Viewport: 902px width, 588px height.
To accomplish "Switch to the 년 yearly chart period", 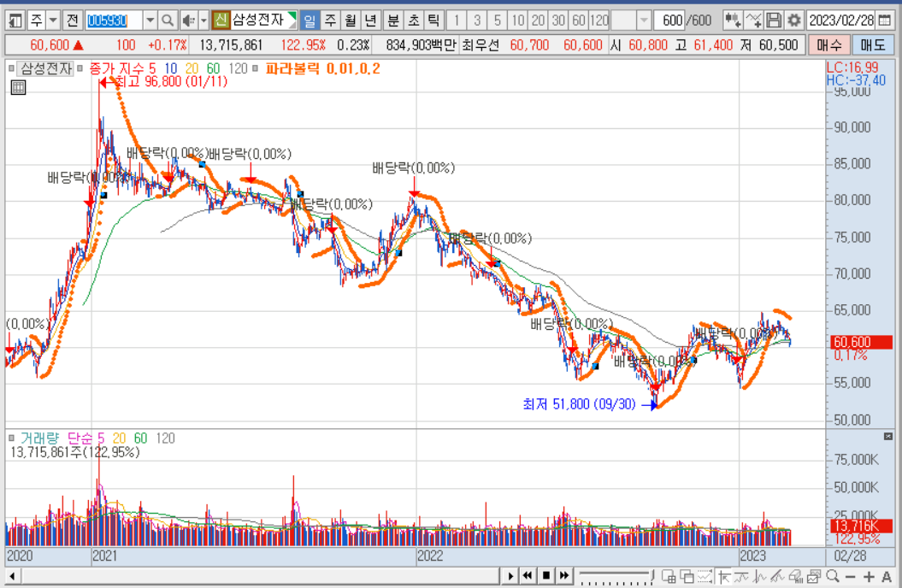I will pos(370,21).
